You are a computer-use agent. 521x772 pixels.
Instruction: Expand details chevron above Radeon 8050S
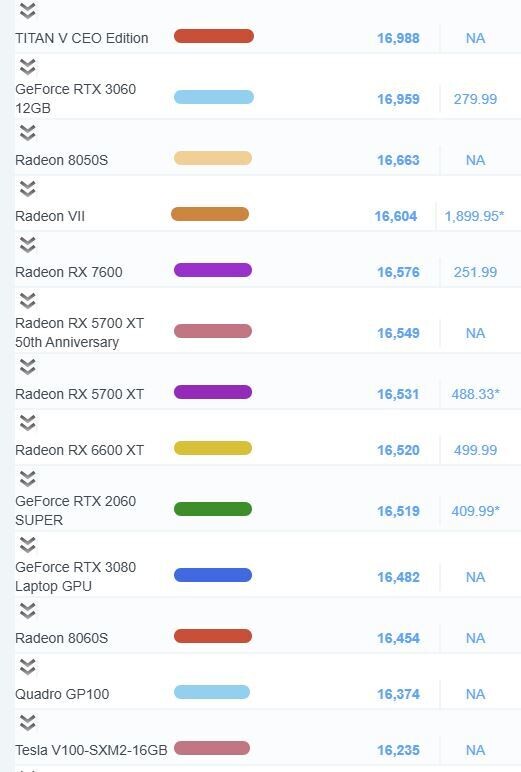click(28, 132)
